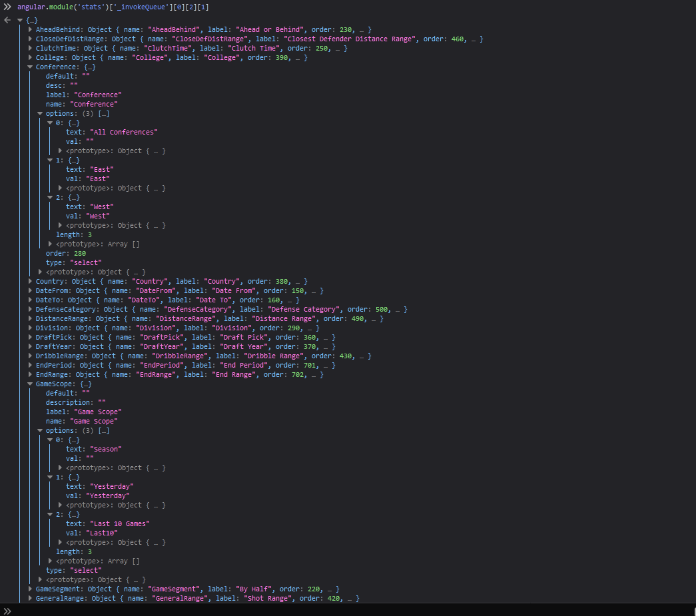Click the val: "East" string

pos(98,178)
